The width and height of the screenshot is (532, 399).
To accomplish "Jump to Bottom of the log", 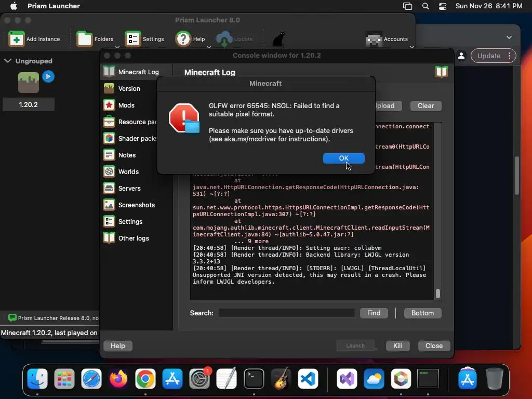I will (x=422, y=313).
